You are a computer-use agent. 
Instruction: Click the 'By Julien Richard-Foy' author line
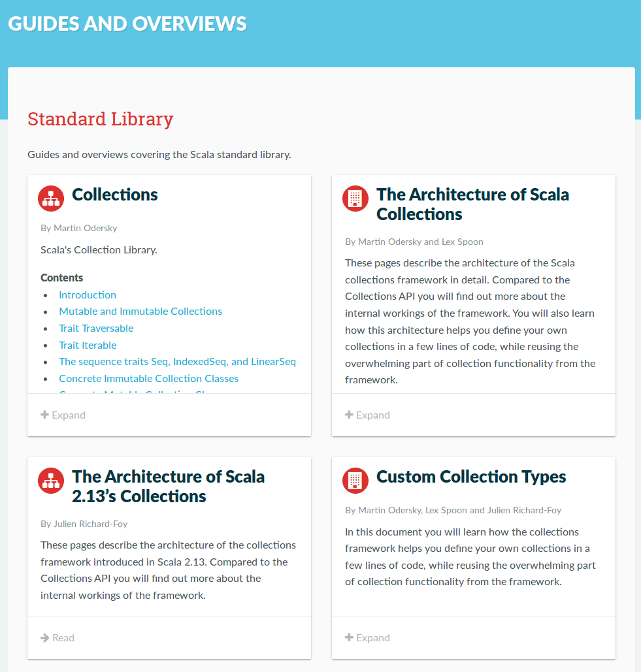click(x=84, y=524)
